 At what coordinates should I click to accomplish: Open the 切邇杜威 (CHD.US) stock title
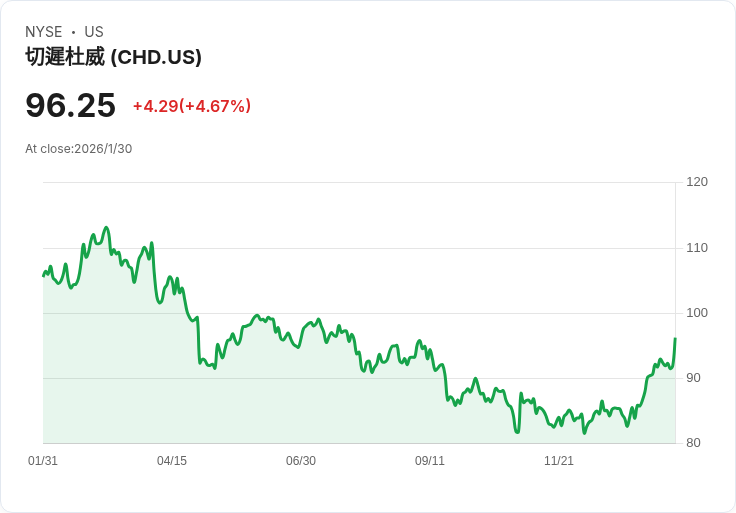[113, 57]
